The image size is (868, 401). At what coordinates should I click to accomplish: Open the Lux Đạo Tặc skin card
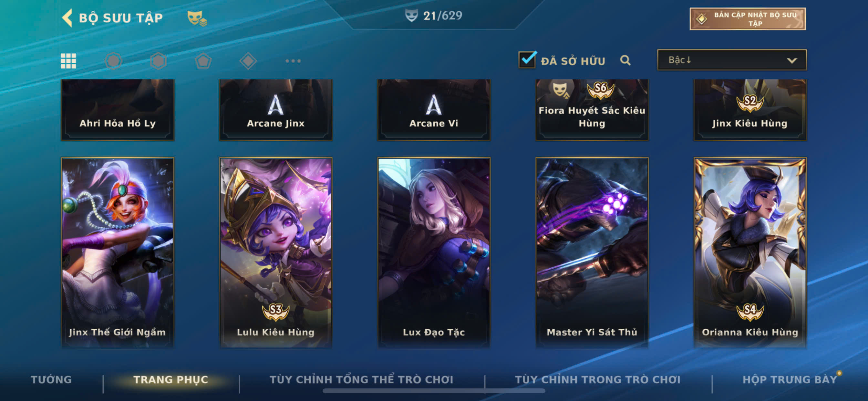tap(434, 252)
